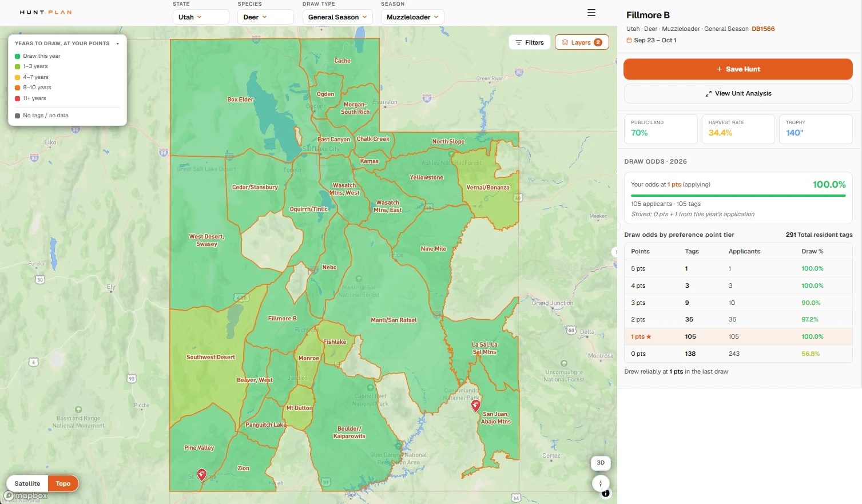Click the red pin below Pine Valley

point(201,474)
